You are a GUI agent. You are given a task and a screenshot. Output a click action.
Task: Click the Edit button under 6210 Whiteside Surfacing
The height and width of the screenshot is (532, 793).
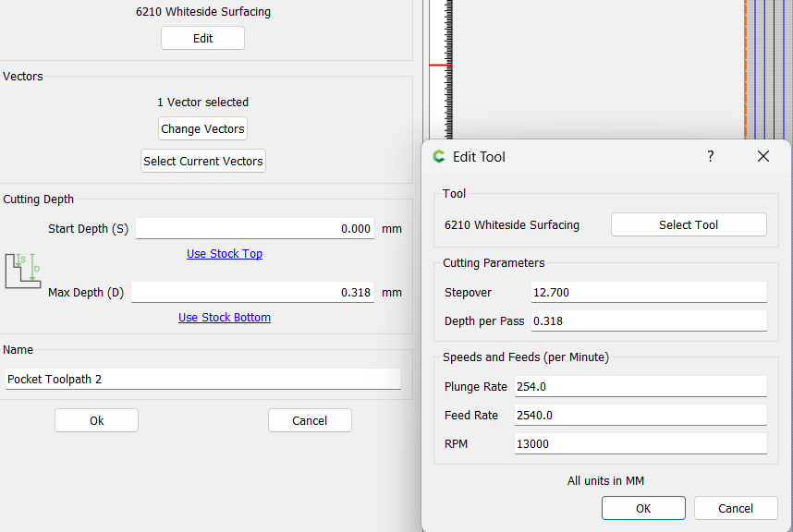click(x=202, y=39)
